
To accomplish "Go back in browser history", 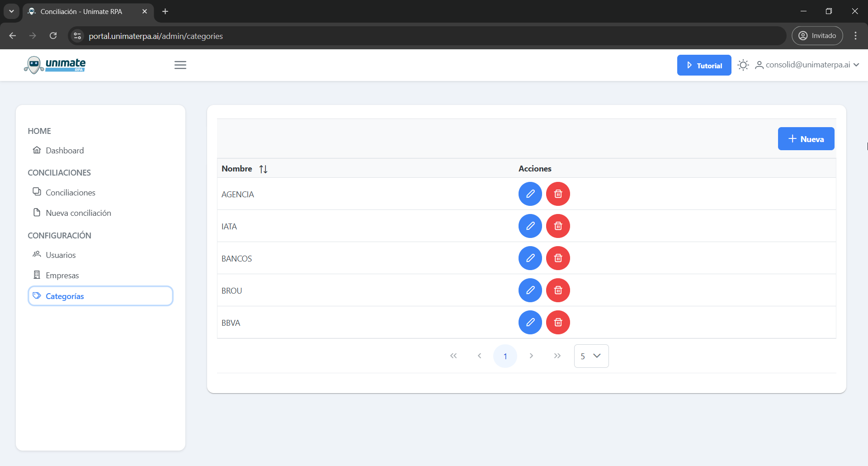I will click(13, 36).
